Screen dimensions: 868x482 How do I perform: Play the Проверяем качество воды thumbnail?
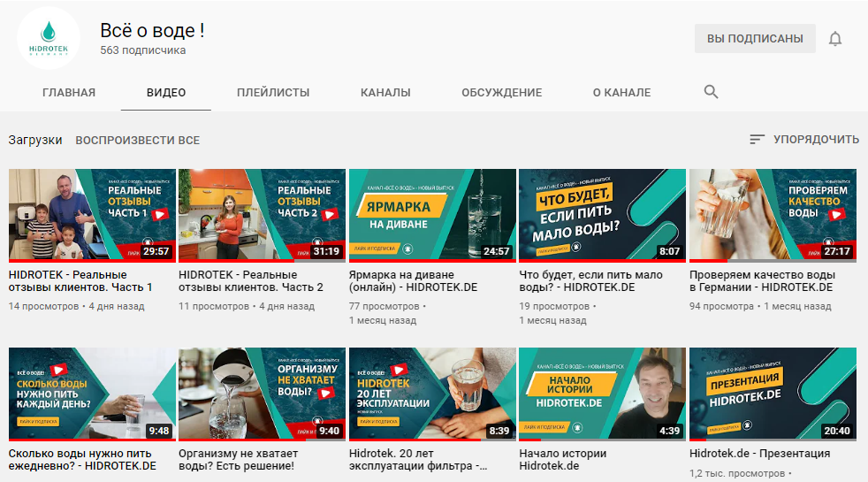(773, 216)
